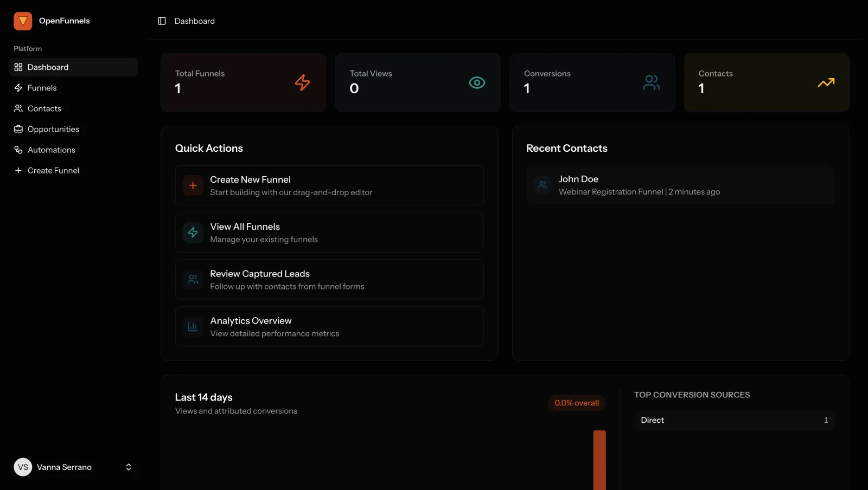Toggle the sidebar panel icon
Image resolution: width=868 pixels, height=490 pixels.
pyautogui.click(x=162, y=21)
